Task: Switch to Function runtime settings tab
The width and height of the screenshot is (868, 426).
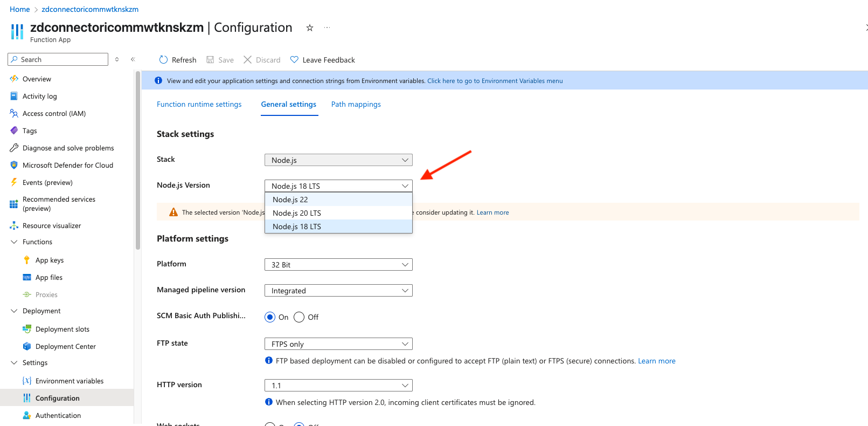Action: coord(199,104)
